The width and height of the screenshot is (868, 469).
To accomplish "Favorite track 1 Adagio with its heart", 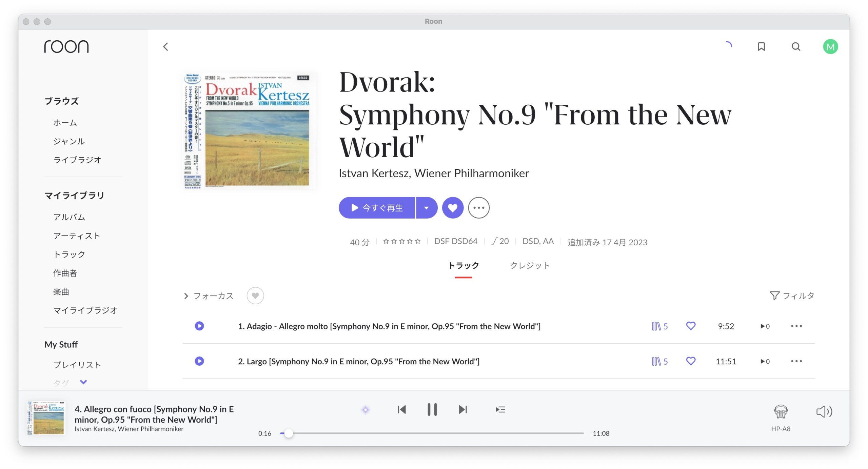I will (x=691, y=326).
